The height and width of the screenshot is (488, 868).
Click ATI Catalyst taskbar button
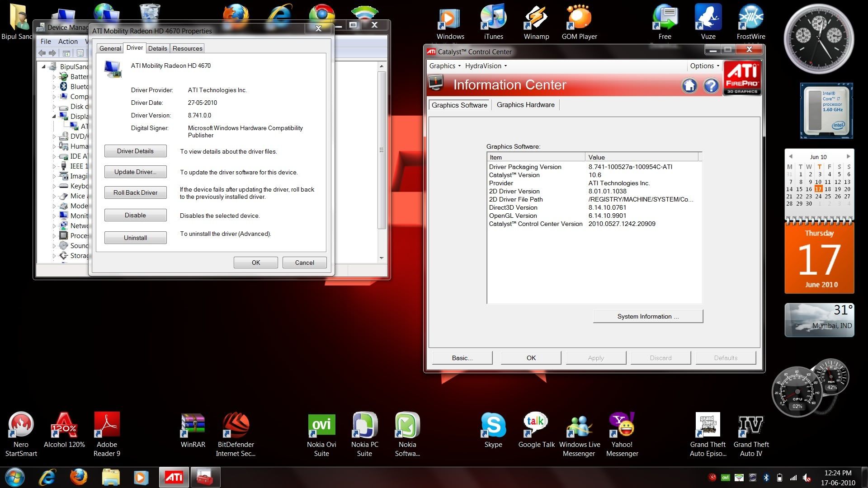click(x=174, y=477)
